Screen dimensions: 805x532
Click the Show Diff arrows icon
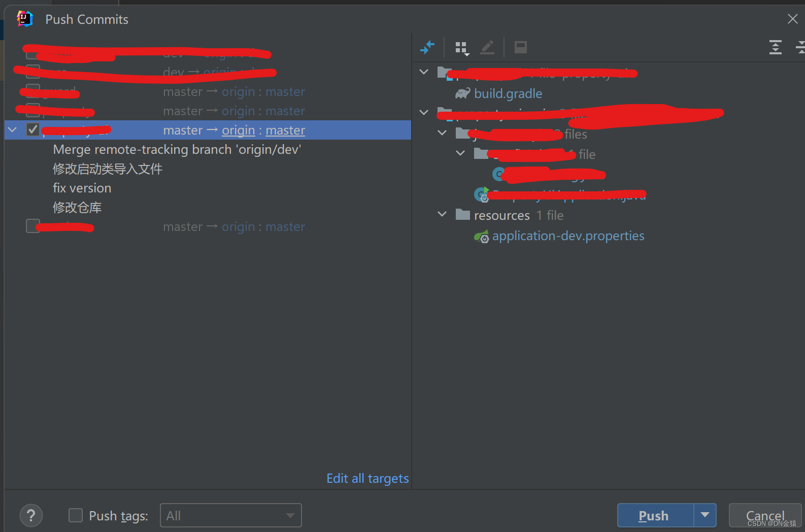point(427,47)
